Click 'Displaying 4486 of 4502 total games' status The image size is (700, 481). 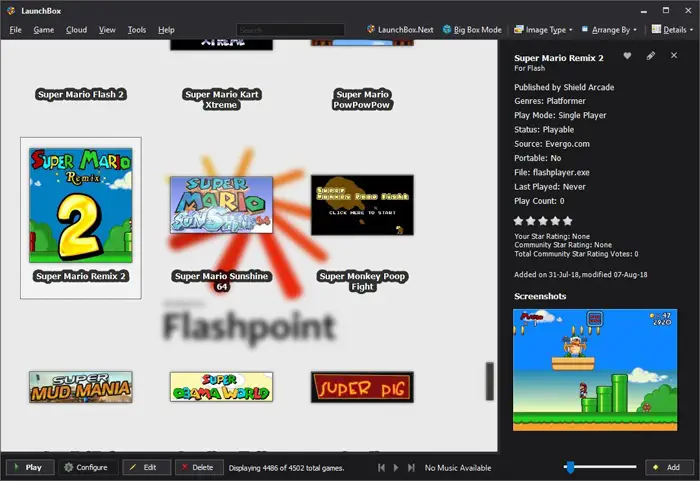pos(287,468)
